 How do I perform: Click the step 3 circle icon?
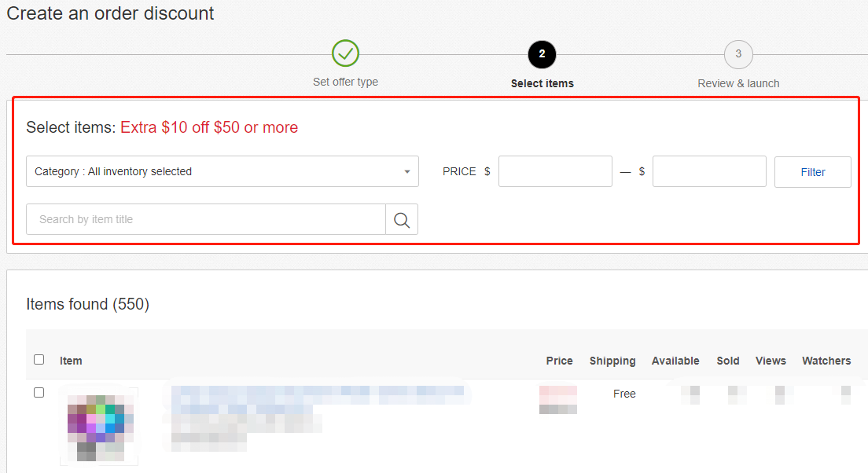tap(738, 54)
